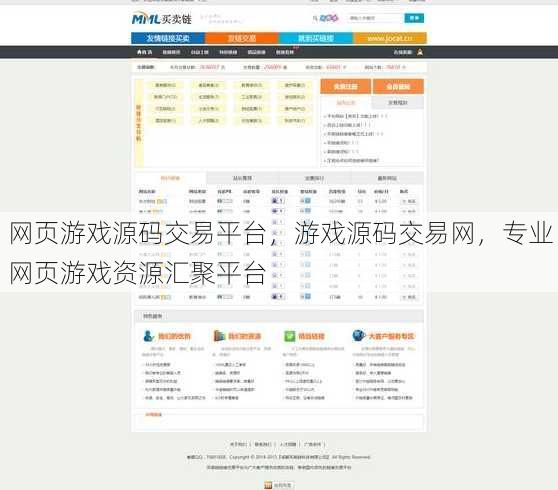
Task: Select the first orange-highlighted tab above the site table
Action: 170,178
